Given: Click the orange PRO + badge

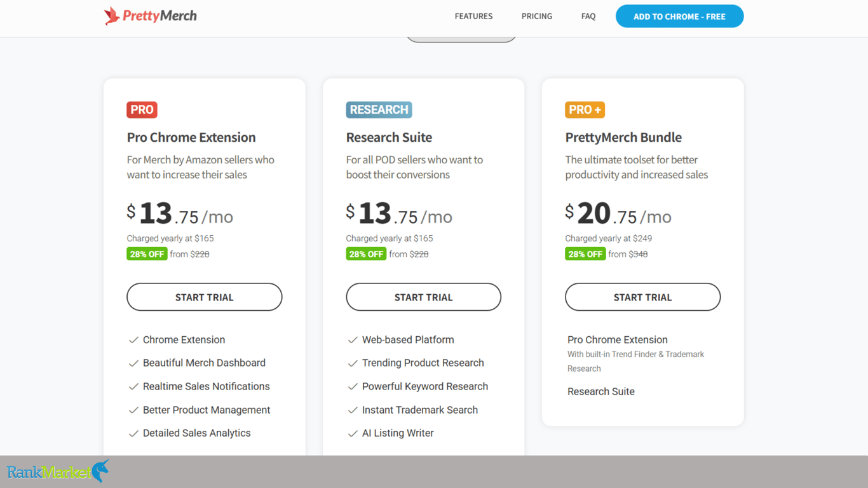Looking at the screenshot, I should [x=585, y=110].
